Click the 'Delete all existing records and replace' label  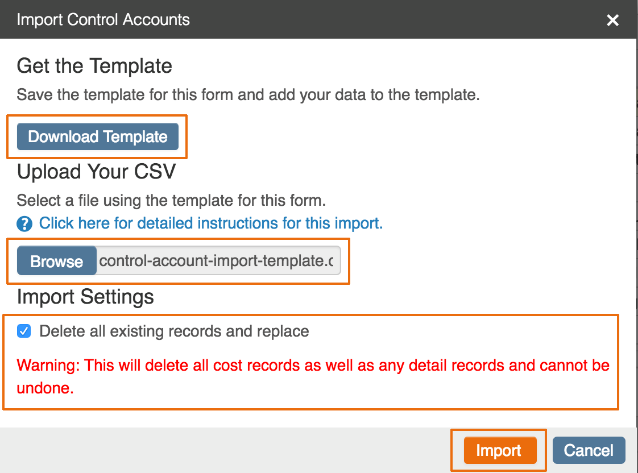[174, 331]
